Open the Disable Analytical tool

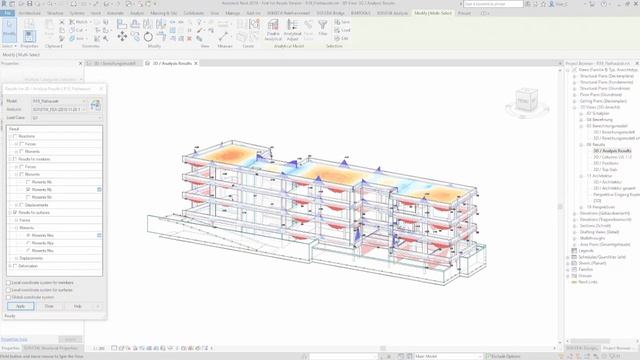tap(273, 29)
